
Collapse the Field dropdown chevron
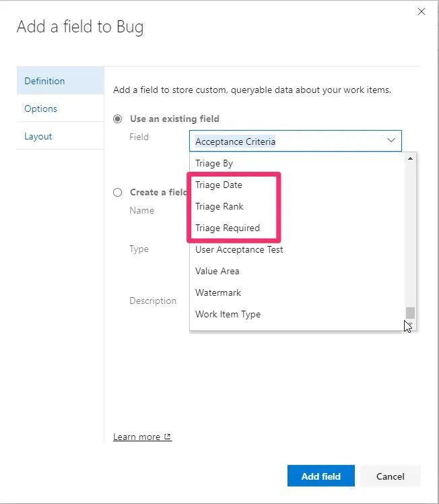coord(391,141)
